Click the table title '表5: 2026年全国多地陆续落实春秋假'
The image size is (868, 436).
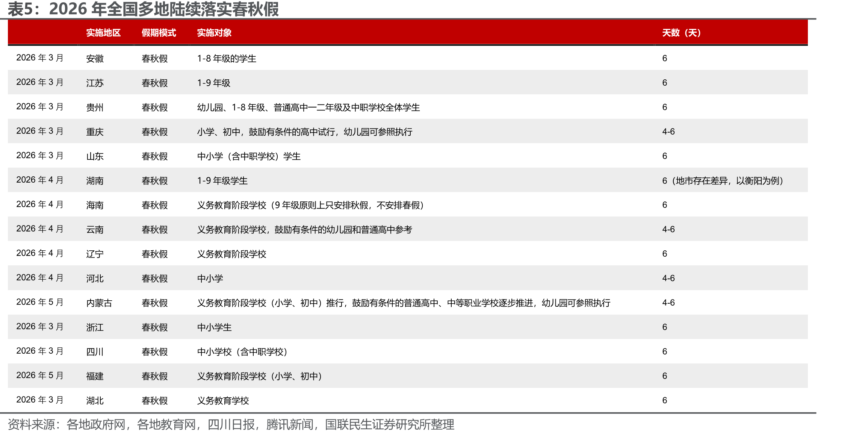point(143,9)
